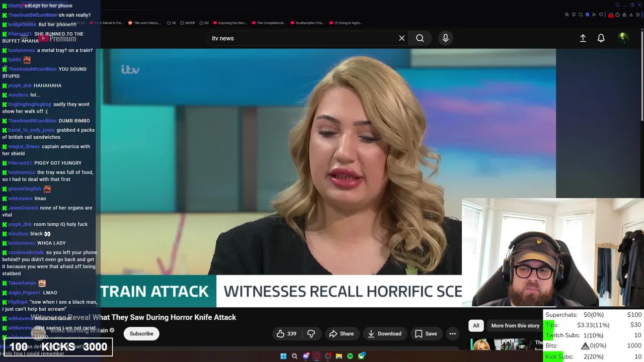
Task: Save the video to a playlist
Action: coord(426,333)
